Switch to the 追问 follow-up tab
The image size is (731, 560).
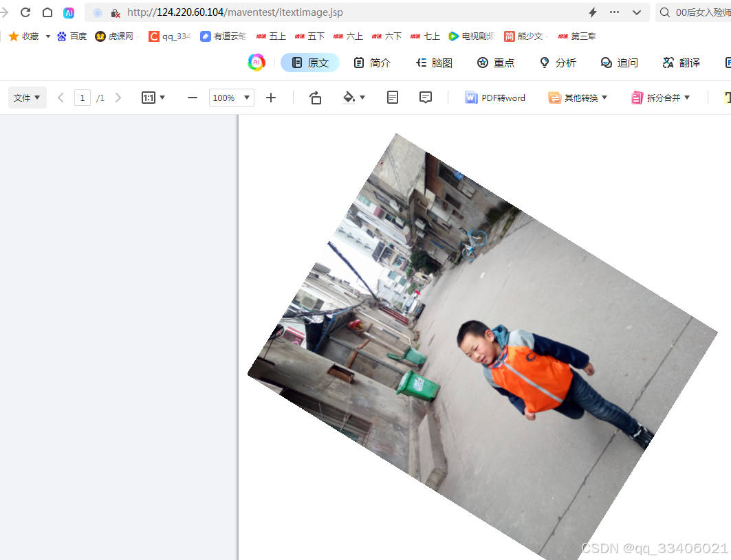619,63
